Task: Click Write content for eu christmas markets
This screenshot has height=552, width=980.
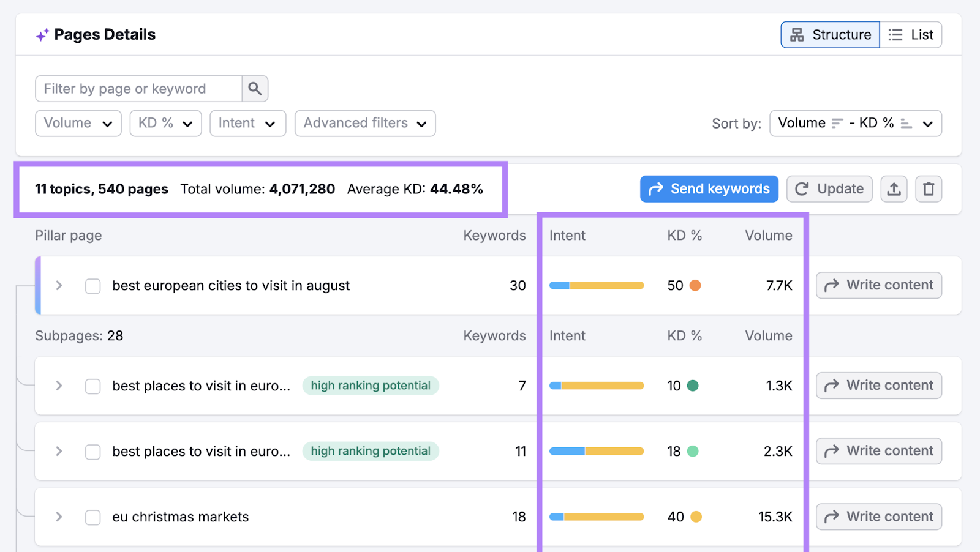Action: click(x=878, y=517)
